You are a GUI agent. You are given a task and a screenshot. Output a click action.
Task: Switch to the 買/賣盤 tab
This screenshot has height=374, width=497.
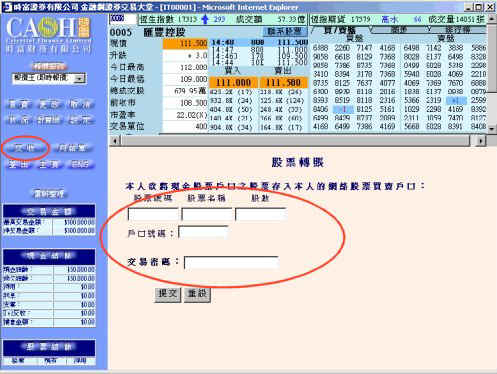pyautogui.click(x=340, y=30)
